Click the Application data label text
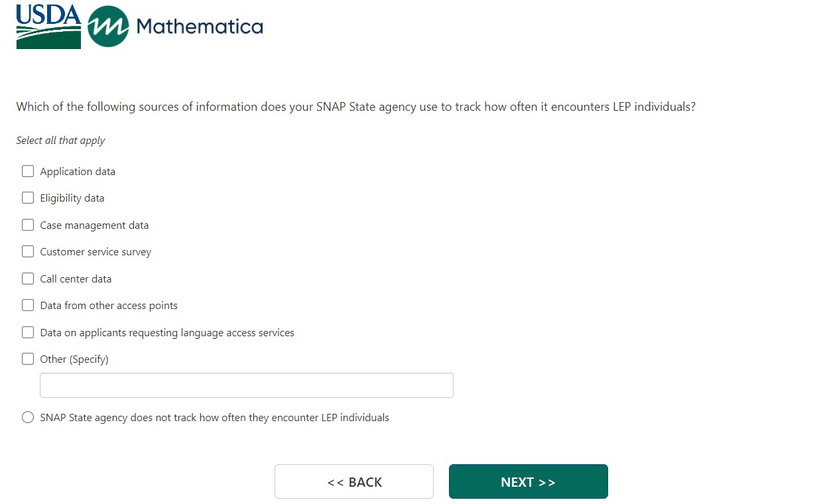Viewport: 823px width, 504px height. click(78, 172)
